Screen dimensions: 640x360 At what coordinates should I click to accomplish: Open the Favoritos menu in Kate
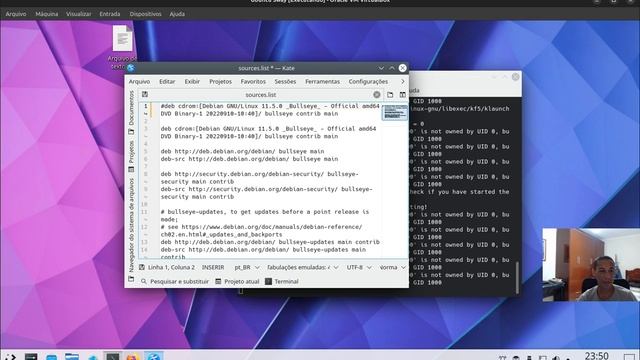tap(253, 82)
